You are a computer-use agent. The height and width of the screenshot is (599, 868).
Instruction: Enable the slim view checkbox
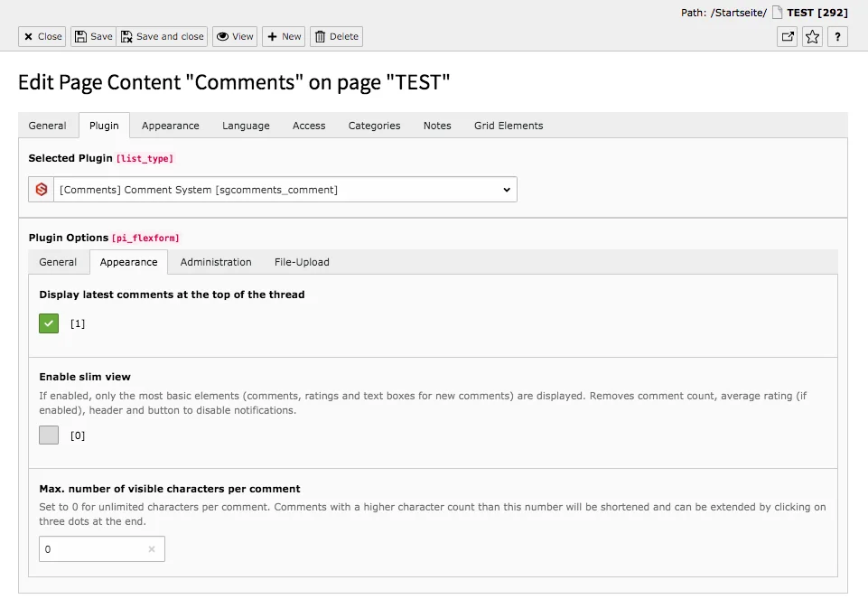tap(48, 435)
